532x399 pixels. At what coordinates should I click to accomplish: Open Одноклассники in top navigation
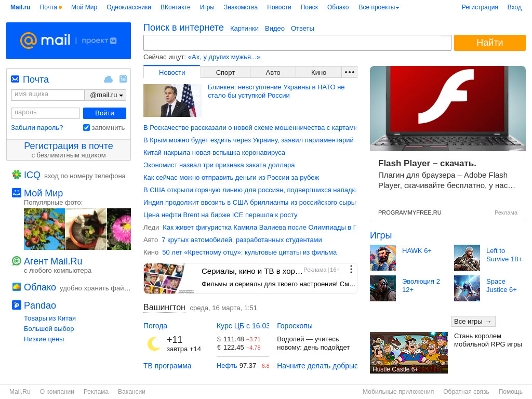click(x=129, y=7)
